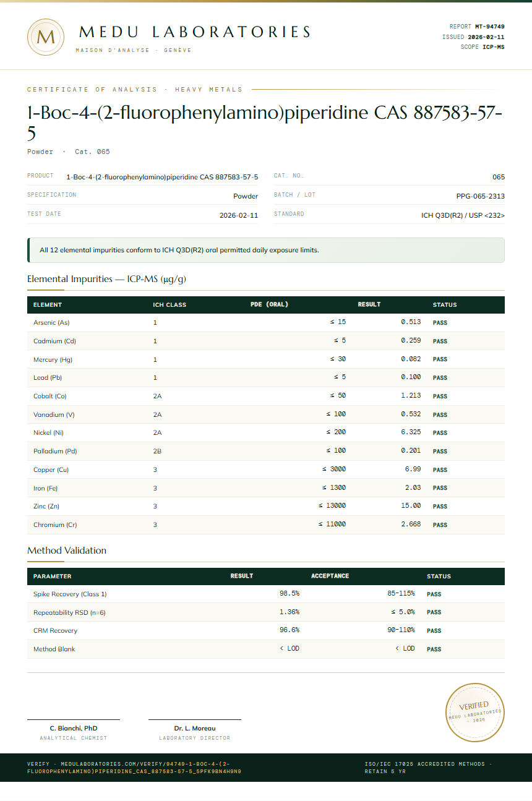
Task: Click the green conformity summary banner
Action: click(266, 251)
